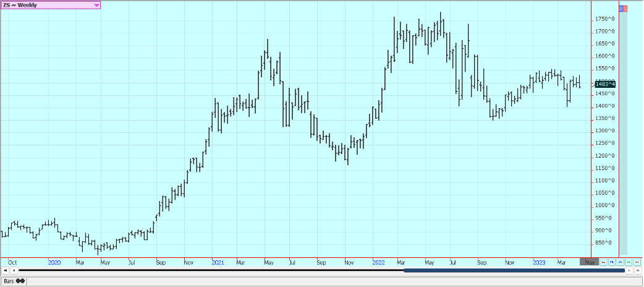Image resolution: width=644 pixels, height=287 pixels.
Task: Jump to latest data with double-right arrow
Action: pyautogui.click(x=638, y=270)
